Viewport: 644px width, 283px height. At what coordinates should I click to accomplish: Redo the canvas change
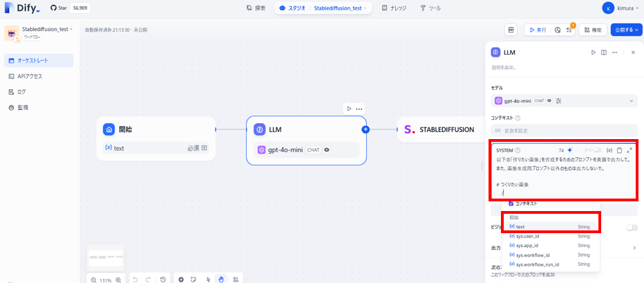(x=148, y=280)
